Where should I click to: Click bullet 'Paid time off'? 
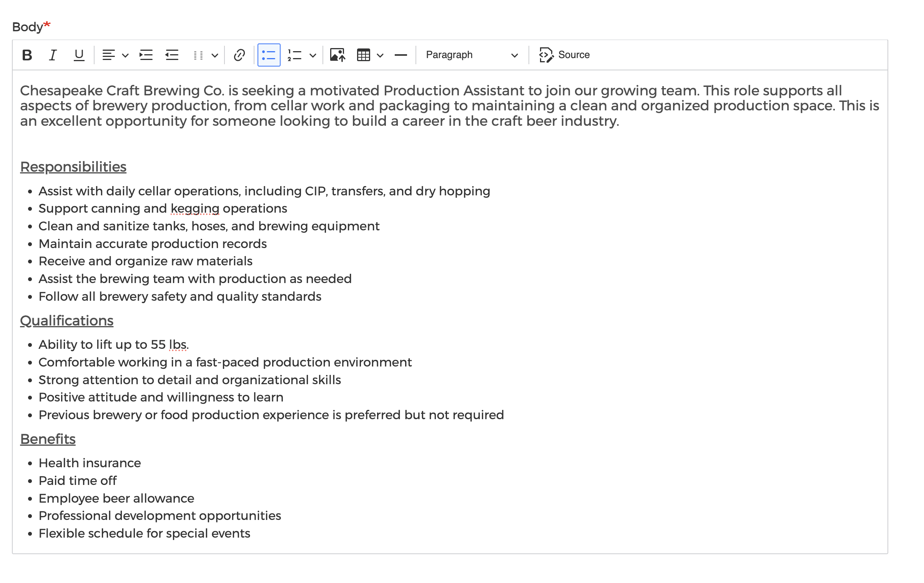click(x=77, y=481)
